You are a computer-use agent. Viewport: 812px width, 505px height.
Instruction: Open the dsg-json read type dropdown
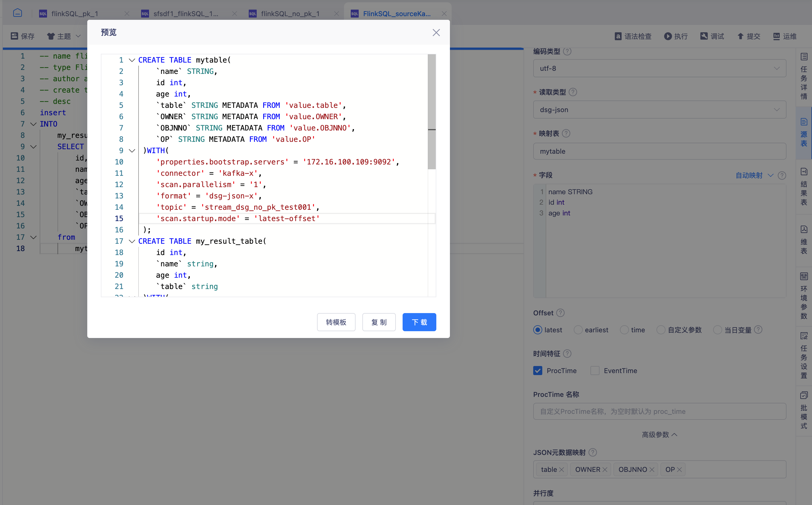tap(659, 110)
